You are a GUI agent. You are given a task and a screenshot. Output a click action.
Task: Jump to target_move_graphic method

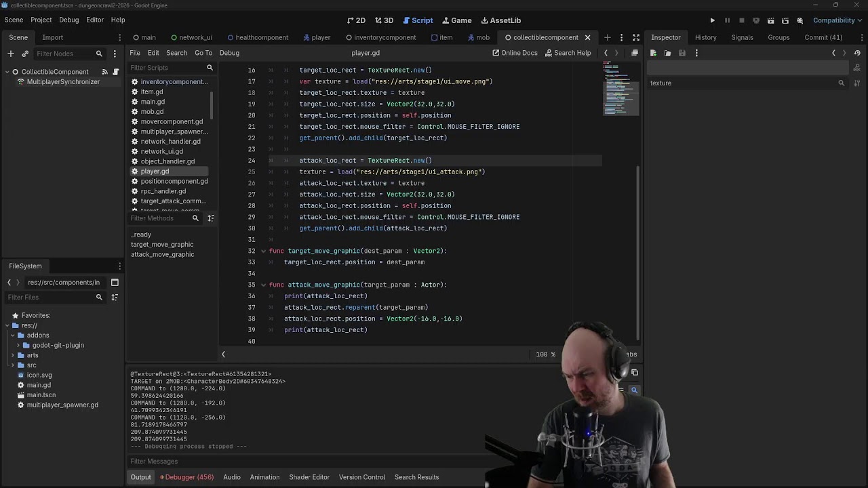162,245
